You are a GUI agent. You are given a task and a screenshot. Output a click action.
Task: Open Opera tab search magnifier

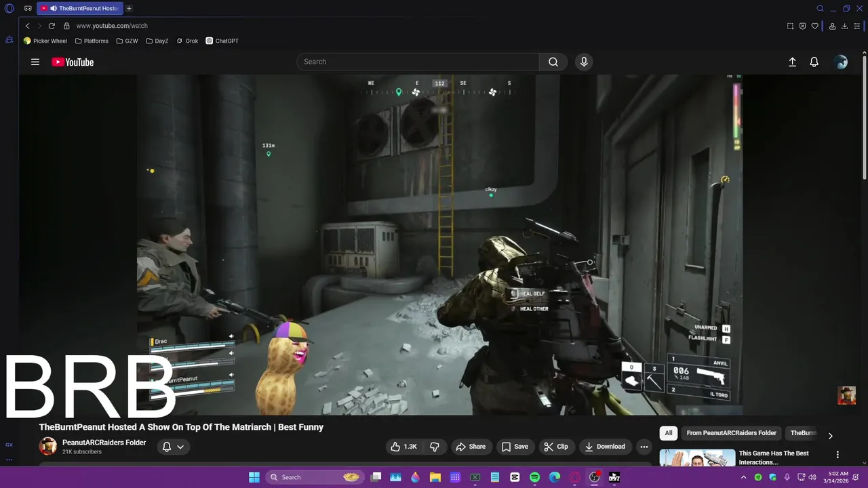(820, 9)
